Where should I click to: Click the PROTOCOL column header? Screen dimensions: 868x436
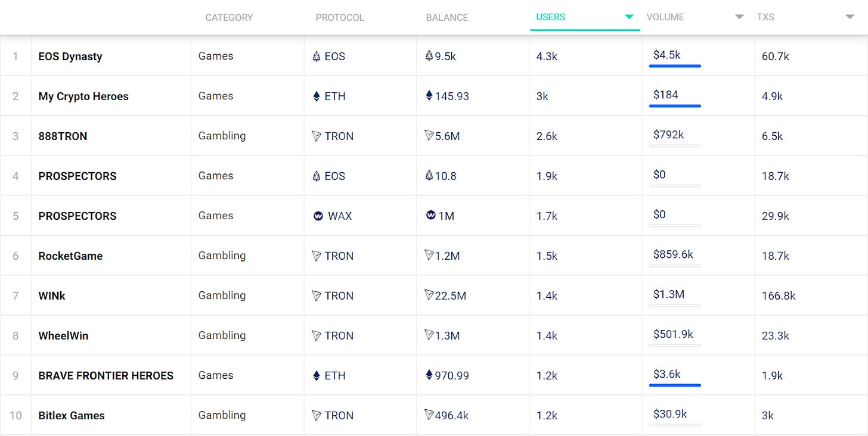[340, 18]
